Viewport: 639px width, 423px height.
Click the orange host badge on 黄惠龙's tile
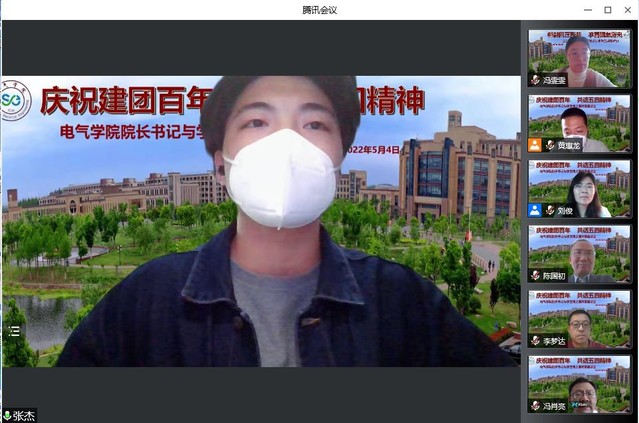pyautogui.click(x=534, y=145)
